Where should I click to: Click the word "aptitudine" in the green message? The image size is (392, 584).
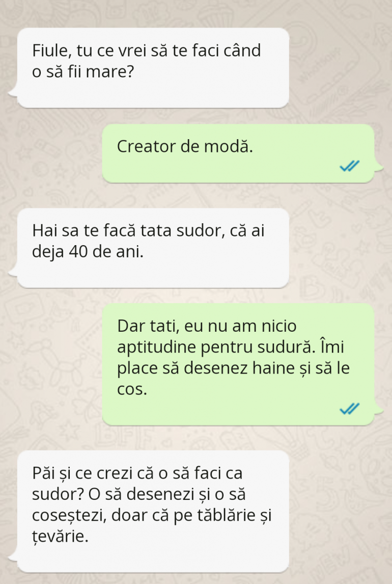click(x=157, y=348)
